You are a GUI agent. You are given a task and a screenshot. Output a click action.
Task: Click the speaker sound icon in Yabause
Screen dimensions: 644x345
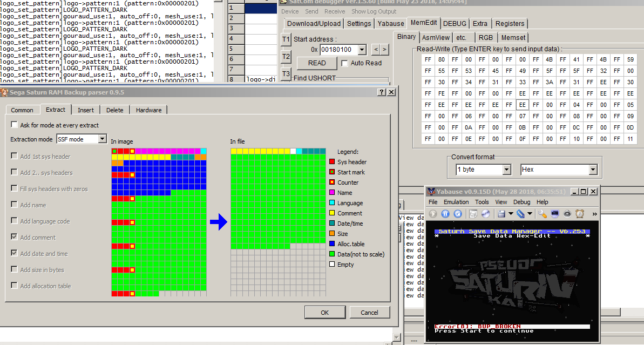pyautogui.click(x=567, y=214)
